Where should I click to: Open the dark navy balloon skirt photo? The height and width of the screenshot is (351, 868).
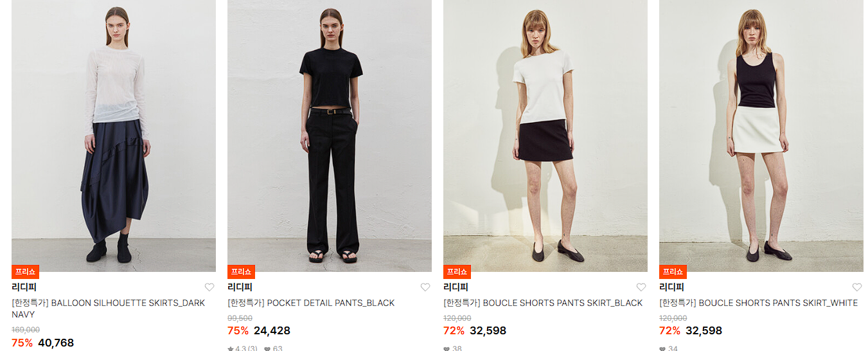[114, 136]
